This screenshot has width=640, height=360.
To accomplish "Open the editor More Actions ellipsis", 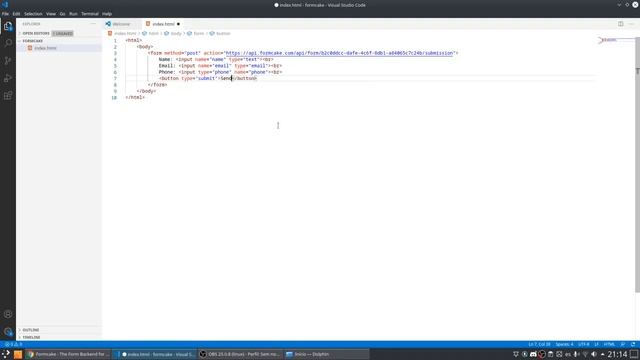I will tap(631, 24).
